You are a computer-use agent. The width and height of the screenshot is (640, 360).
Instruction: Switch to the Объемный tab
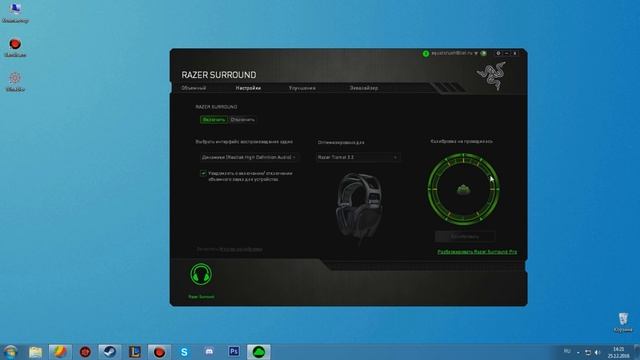(x=193, y=88)
